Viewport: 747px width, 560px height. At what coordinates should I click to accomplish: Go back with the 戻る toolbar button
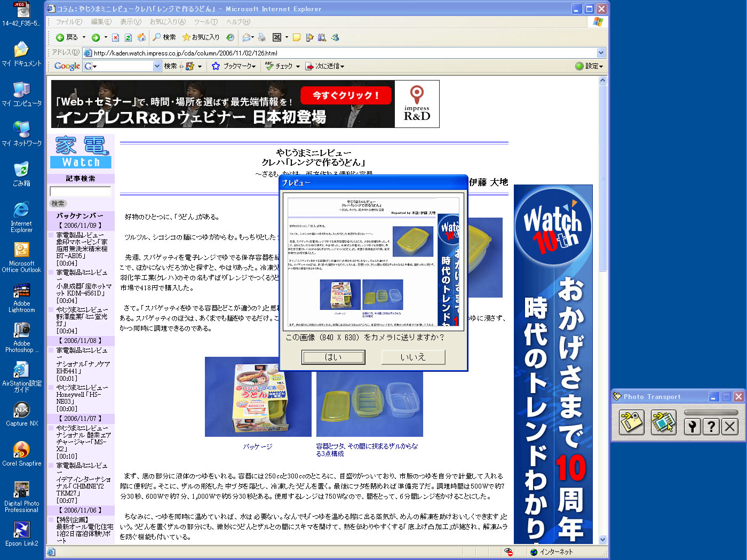click(x=67, y=37)
